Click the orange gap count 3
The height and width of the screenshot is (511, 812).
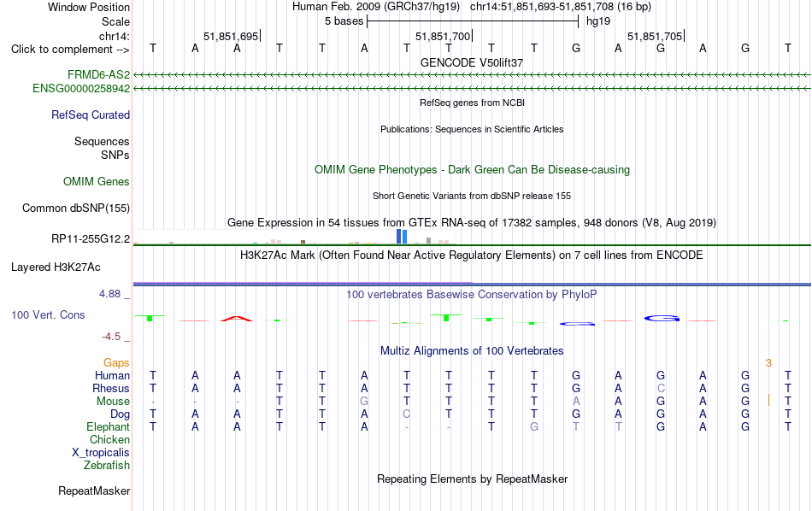click(x=768, y=363)
